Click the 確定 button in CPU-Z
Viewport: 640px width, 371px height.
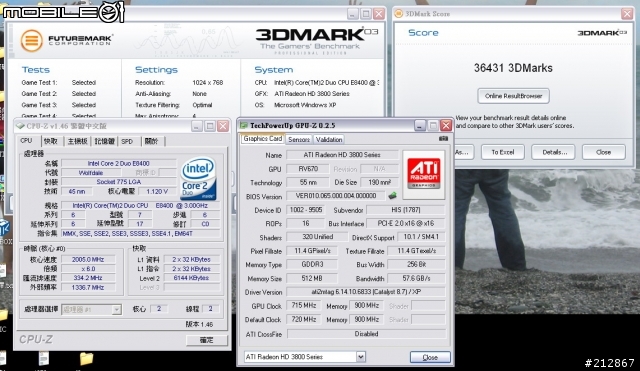[207, 340]
